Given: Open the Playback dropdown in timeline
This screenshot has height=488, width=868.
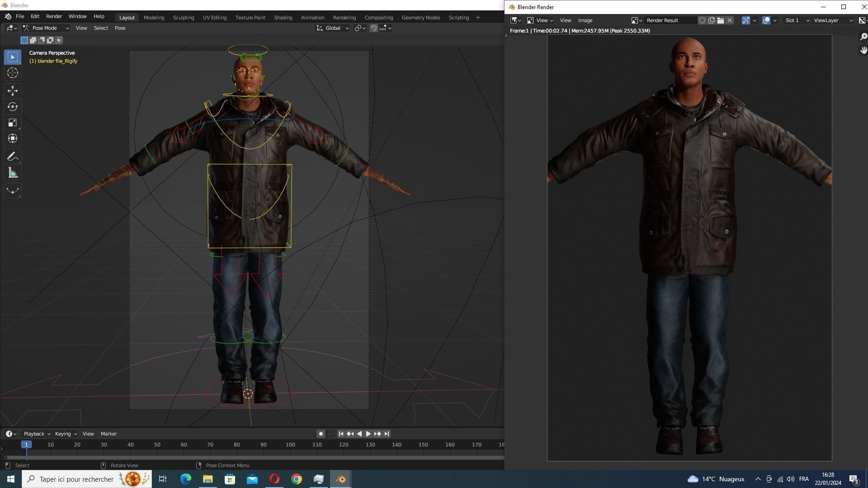Looking at the screenshot, I should tap(37, 434).
